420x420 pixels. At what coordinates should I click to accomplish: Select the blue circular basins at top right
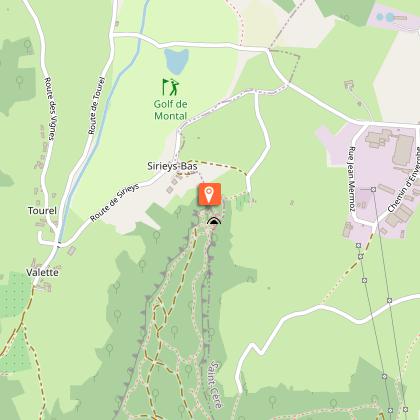coord(385,17)
